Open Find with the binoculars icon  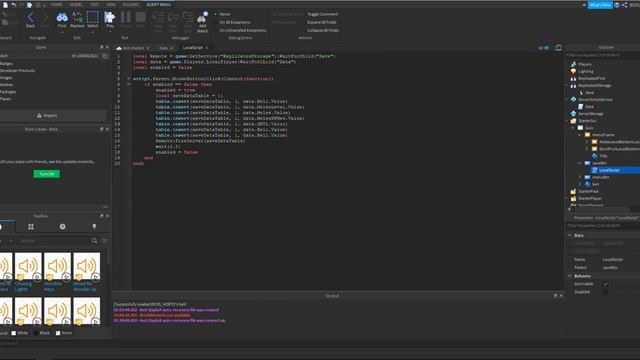click(62, 19)
